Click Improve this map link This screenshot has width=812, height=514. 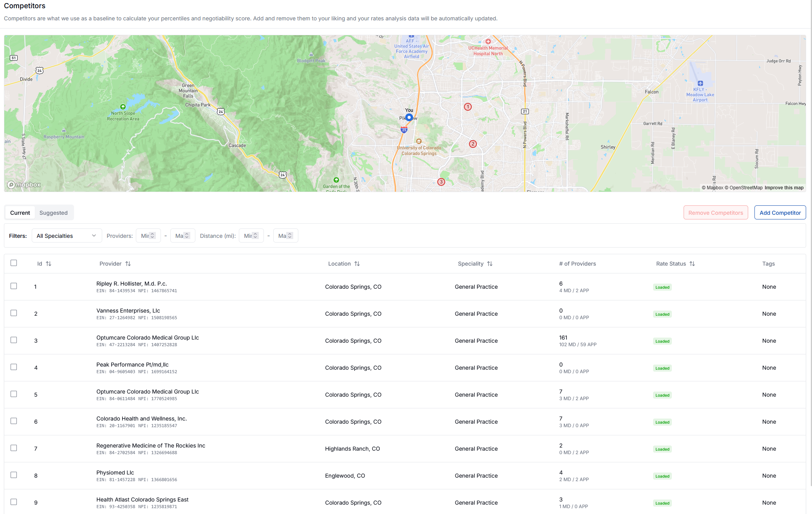784,188
